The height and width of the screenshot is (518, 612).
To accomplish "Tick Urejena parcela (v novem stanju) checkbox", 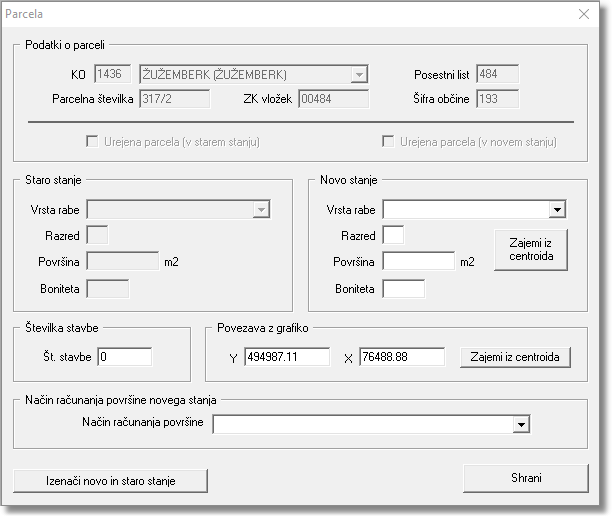I will (x=389, y=142).
